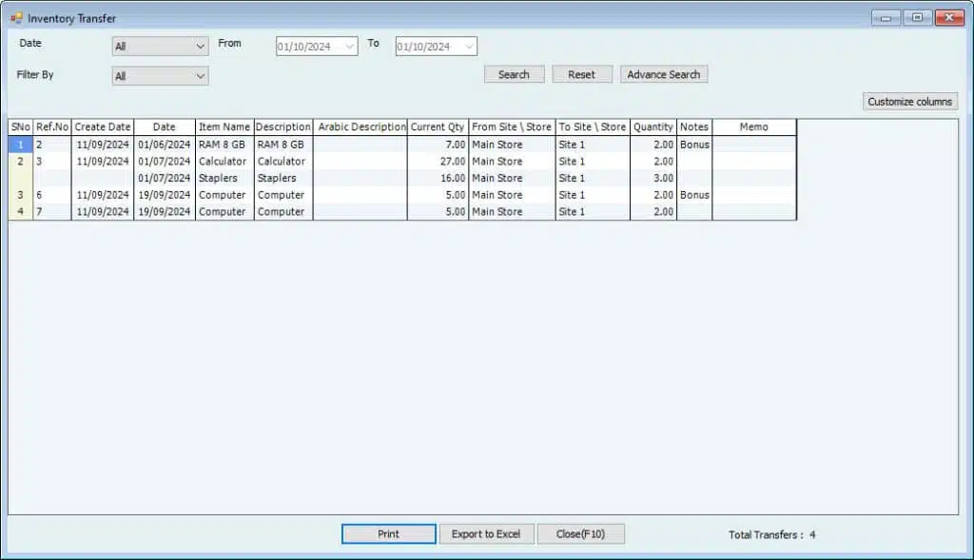
Task: Click the Quantity column header
Action: pyautogui.click(x=653, y=126)
